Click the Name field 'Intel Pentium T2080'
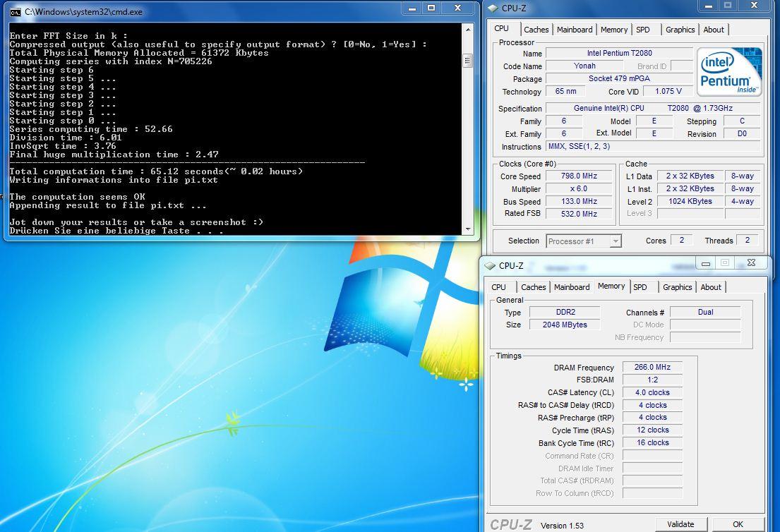780x532 pixels. 619,53
